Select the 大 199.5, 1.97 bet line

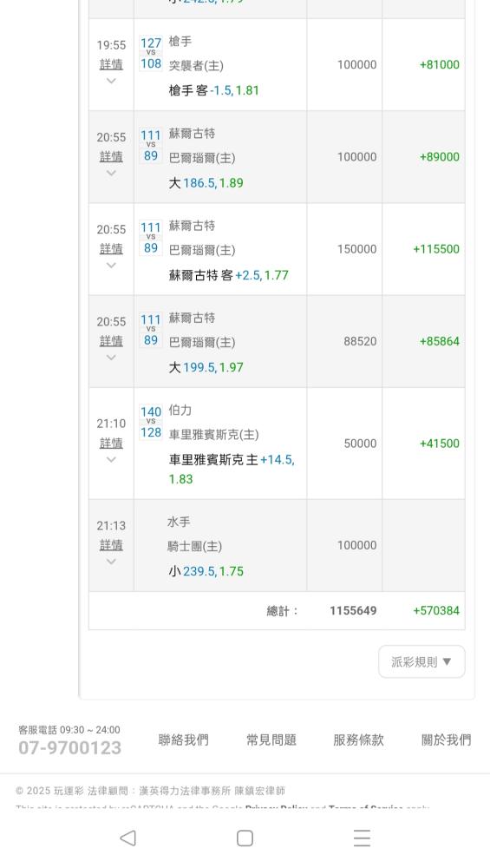206,367
